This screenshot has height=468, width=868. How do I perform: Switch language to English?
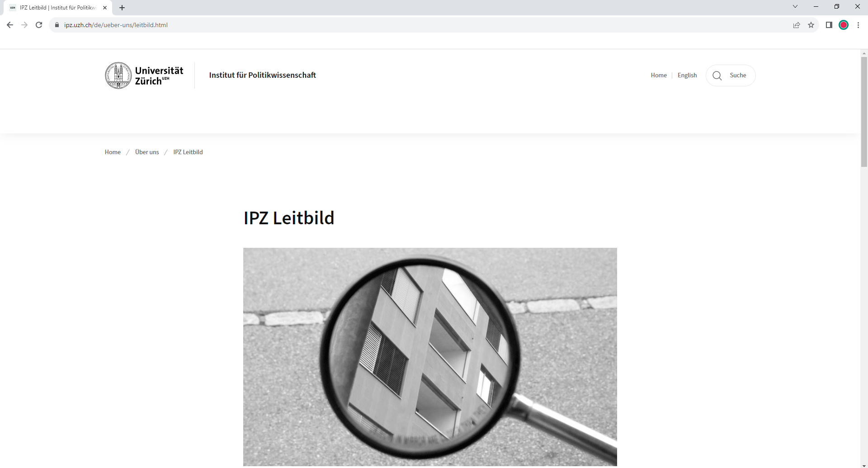(687, 76)
